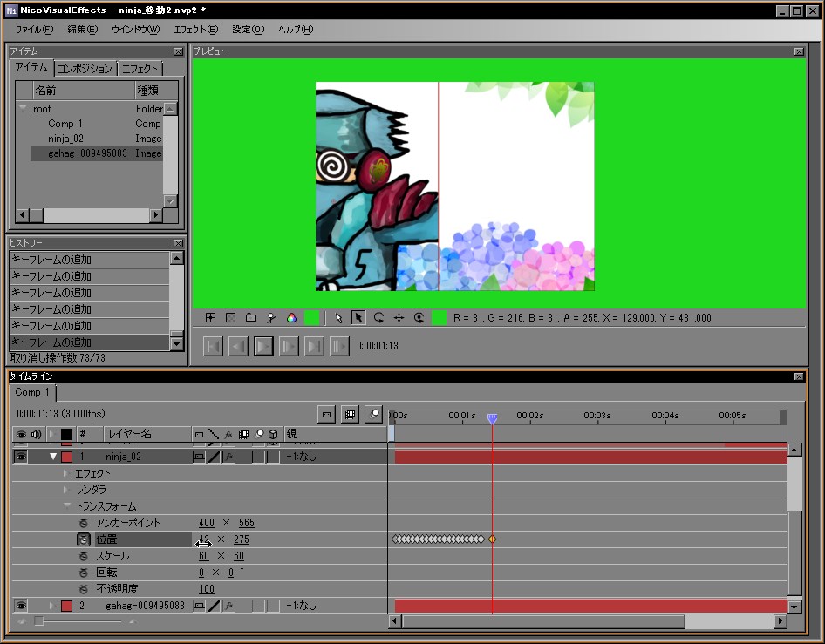Jump to first frame button
Screen dimensions: 825x644
(x=213, y=346)
